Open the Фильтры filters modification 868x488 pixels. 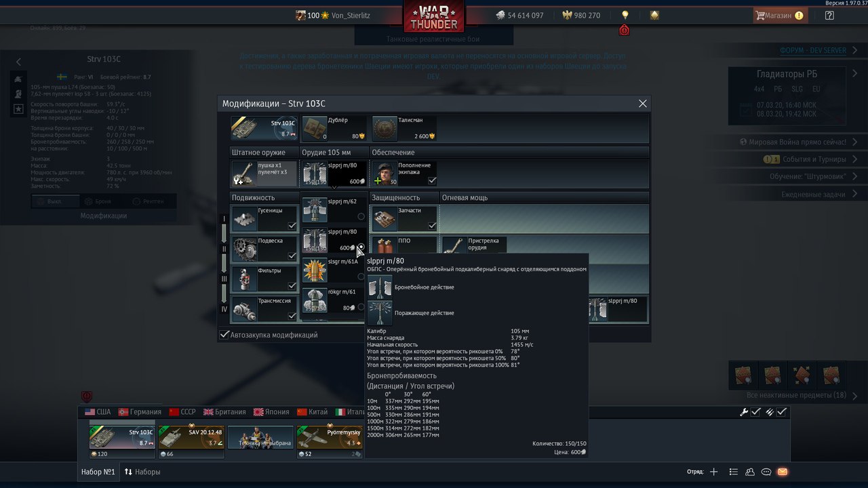click(264, 279)
